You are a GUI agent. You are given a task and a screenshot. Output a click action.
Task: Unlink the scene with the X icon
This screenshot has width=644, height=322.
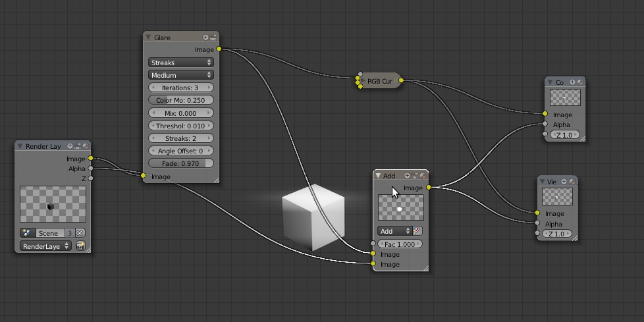[80, 233]
